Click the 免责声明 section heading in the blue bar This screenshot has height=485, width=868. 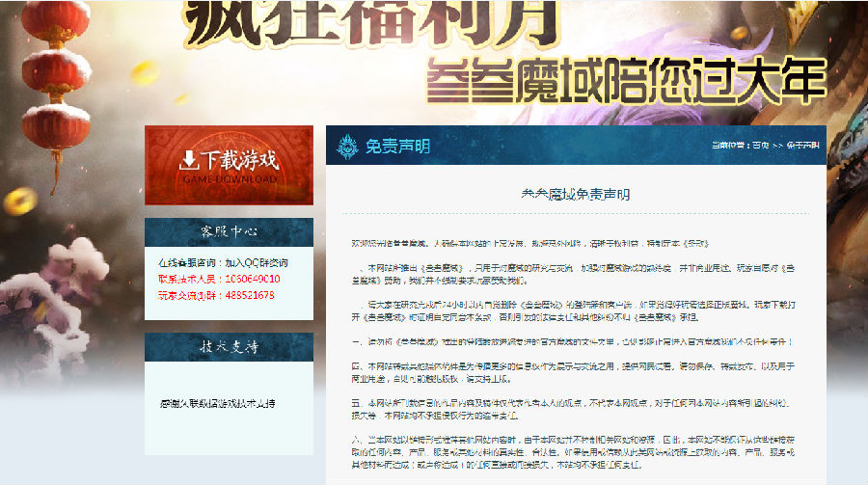tap(397, 147)
